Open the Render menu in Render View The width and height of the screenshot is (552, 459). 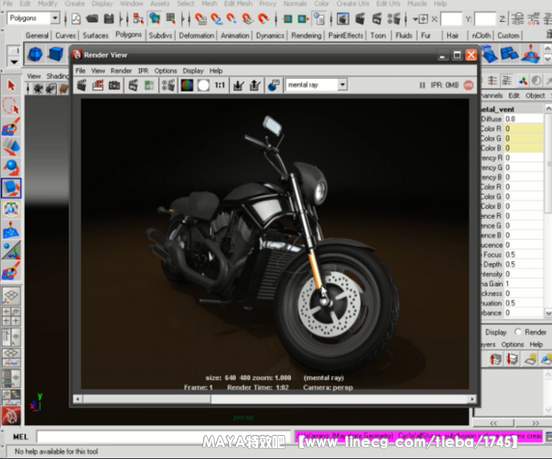tap(121, 71)
